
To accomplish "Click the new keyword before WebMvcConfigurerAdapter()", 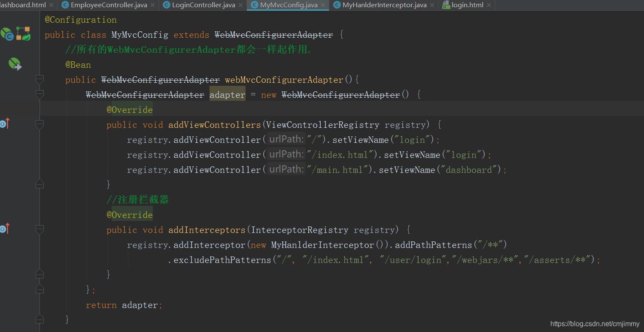I will [269, 95].
